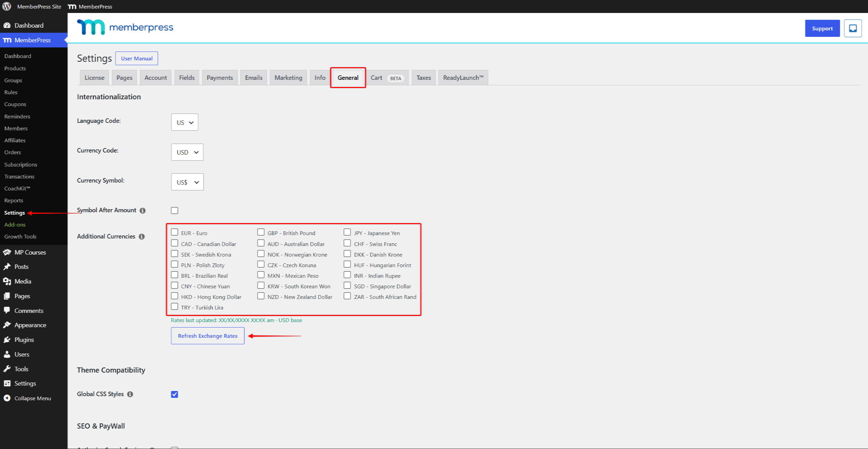Enable TRY - Turkish Lira
868x449 pixels.
pyautogui.click(x=174, y=307)
